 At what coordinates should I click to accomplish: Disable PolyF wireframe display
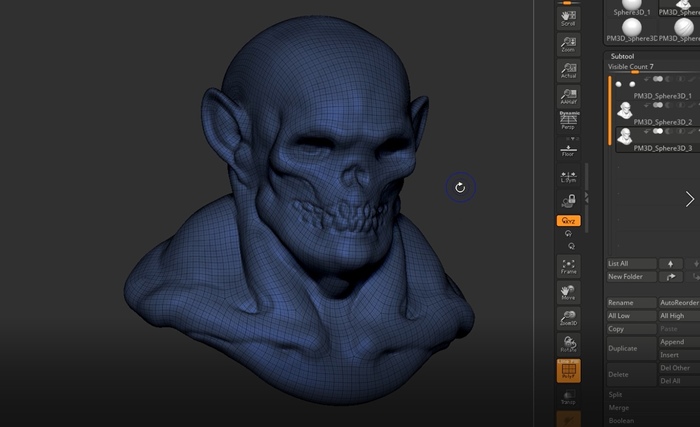[568, 372]
